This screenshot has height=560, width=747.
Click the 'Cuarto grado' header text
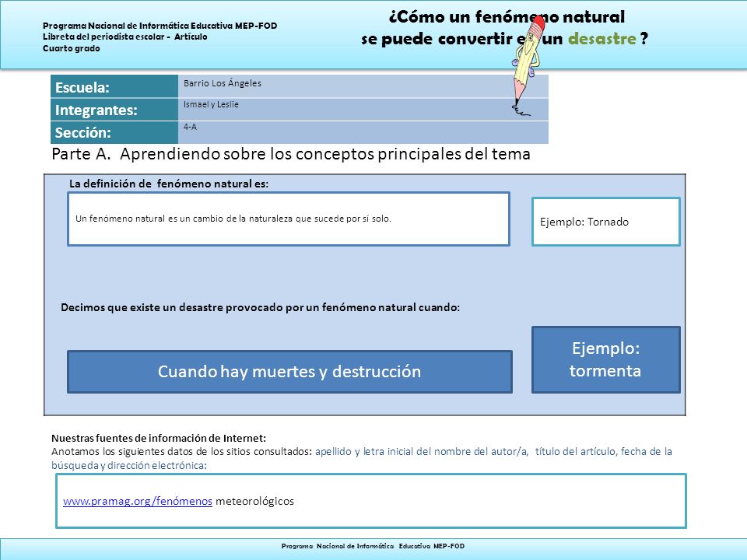[72, 48]
